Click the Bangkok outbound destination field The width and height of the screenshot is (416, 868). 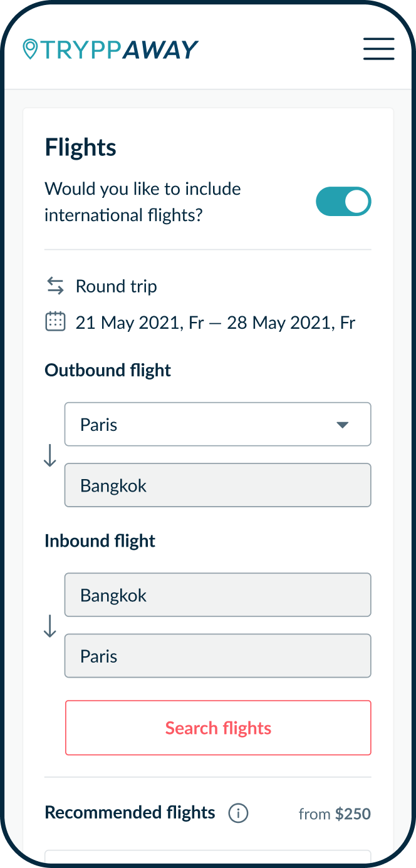tap(218, 485)
